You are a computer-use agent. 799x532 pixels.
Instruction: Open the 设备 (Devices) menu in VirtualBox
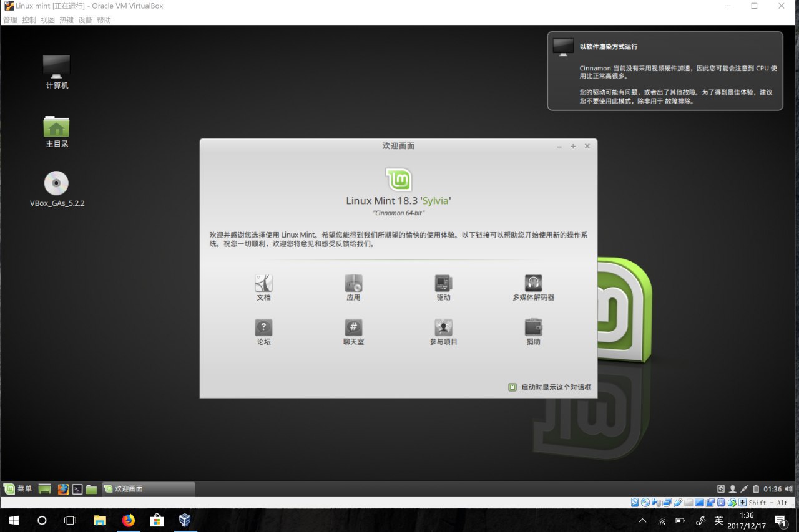pos(85,20)
